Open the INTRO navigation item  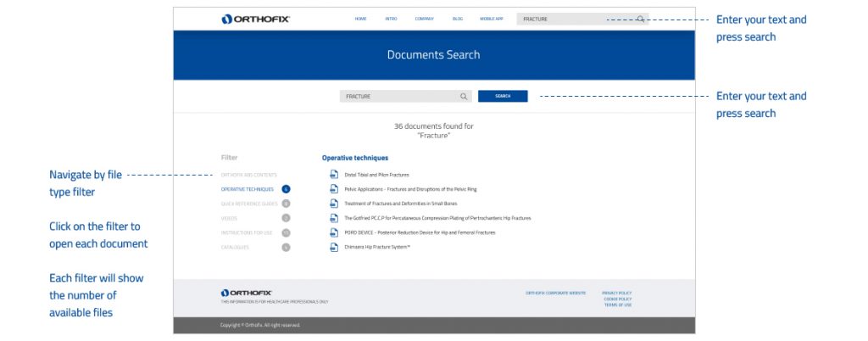coord(391,19)
